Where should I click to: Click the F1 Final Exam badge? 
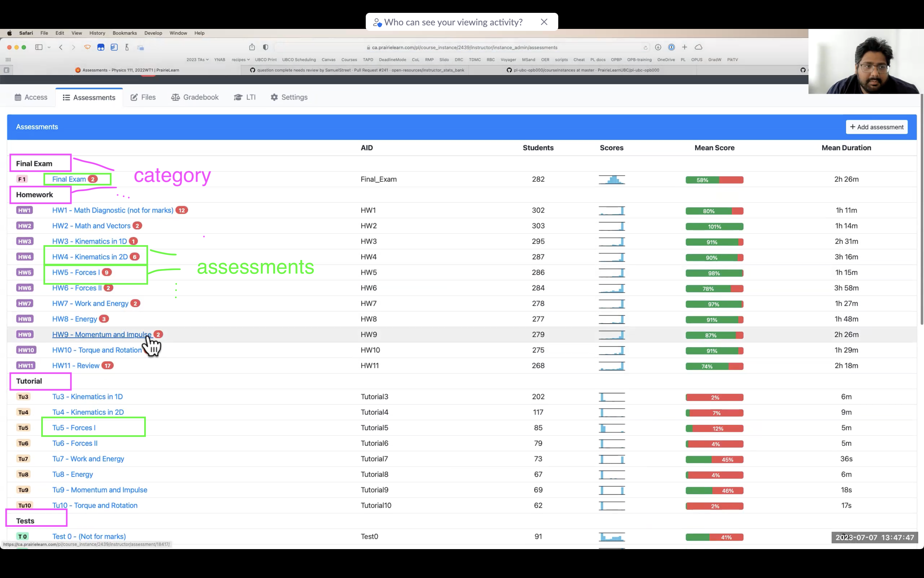coord(22,179)
